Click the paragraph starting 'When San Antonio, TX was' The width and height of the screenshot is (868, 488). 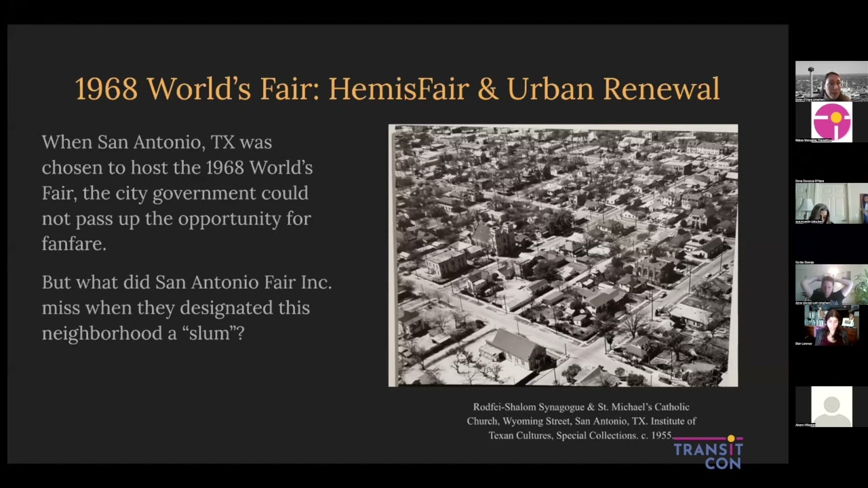177,193
